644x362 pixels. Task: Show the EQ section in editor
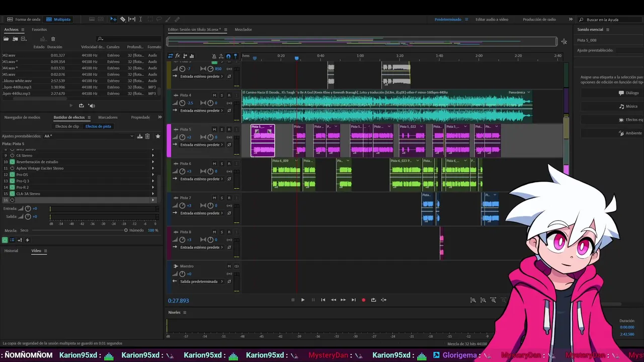pyautogui.click(x=192, y=56)
